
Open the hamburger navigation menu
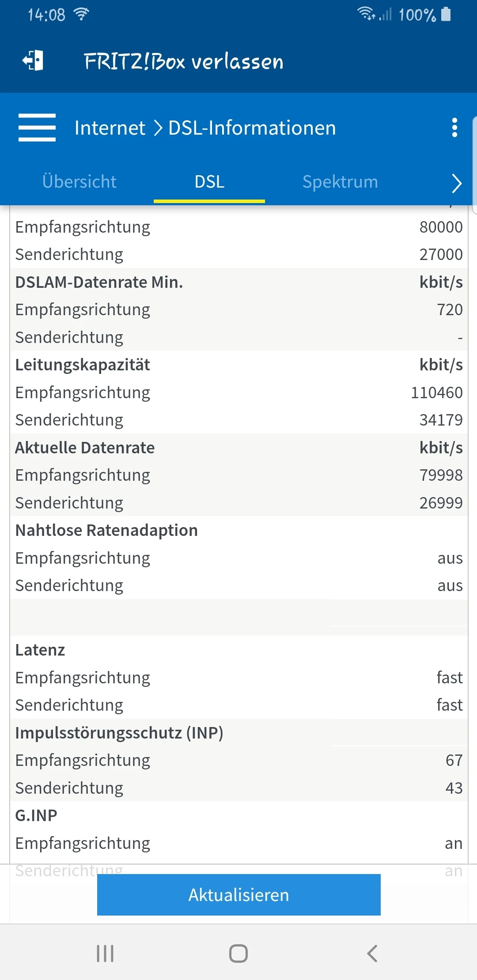37,128
